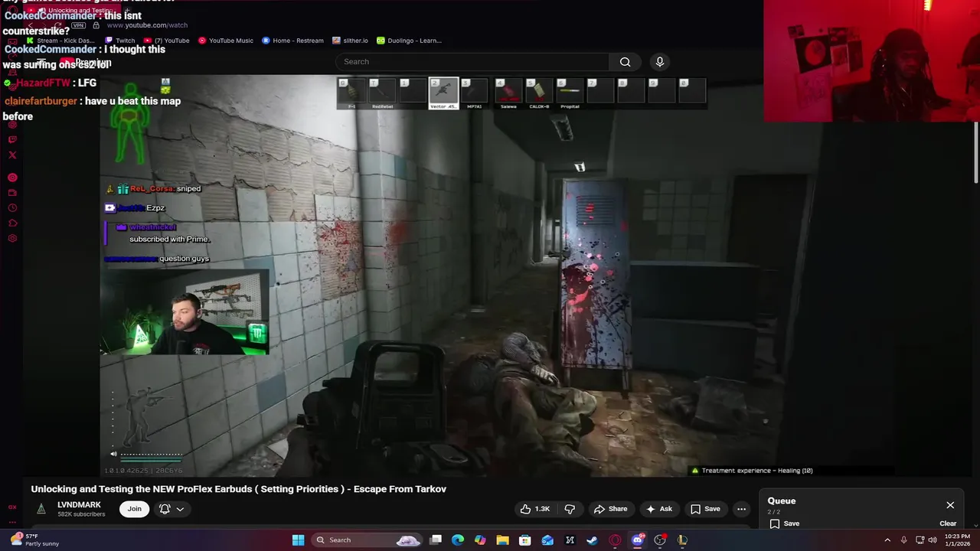This screenshot has width=980, height=551.
Task: Save video using Save button beside Ask
Action: click(705, 509)
